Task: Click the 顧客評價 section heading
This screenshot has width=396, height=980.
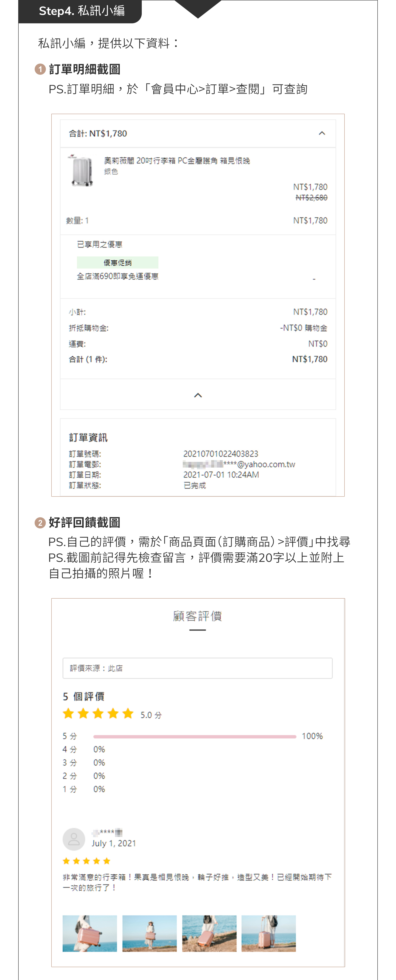Action: click(197, 616)
